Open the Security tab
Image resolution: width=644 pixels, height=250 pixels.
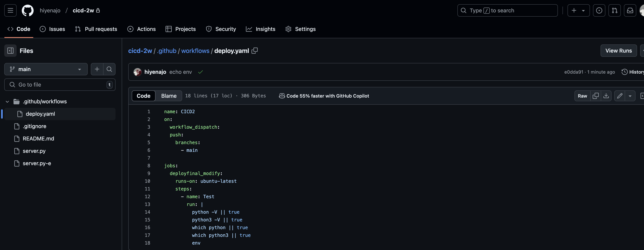click(x=221, y=29)
